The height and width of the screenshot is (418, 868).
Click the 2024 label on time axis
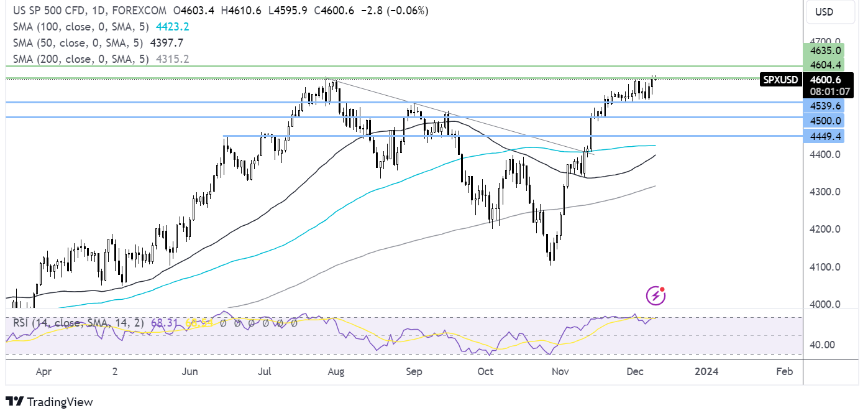(x=706, y=371)
